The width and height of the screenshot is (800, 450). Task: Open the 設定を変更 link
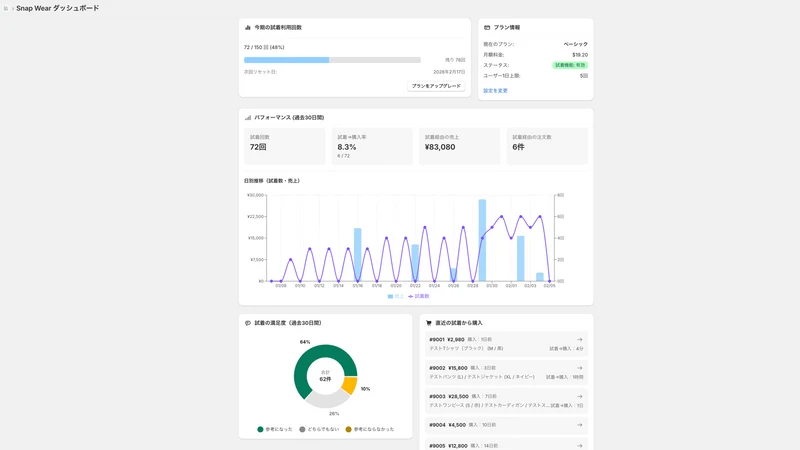[x=495, y=91]
